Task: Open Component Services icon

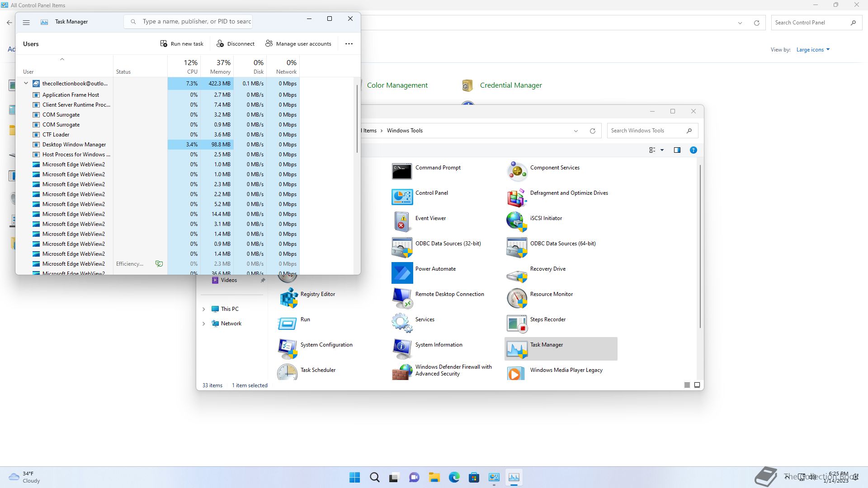Action: tap(517, 171)
